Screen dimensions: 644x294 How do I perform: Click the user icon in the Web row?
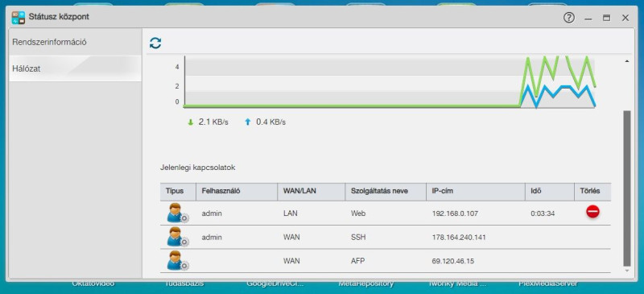(x=178, y=213)
